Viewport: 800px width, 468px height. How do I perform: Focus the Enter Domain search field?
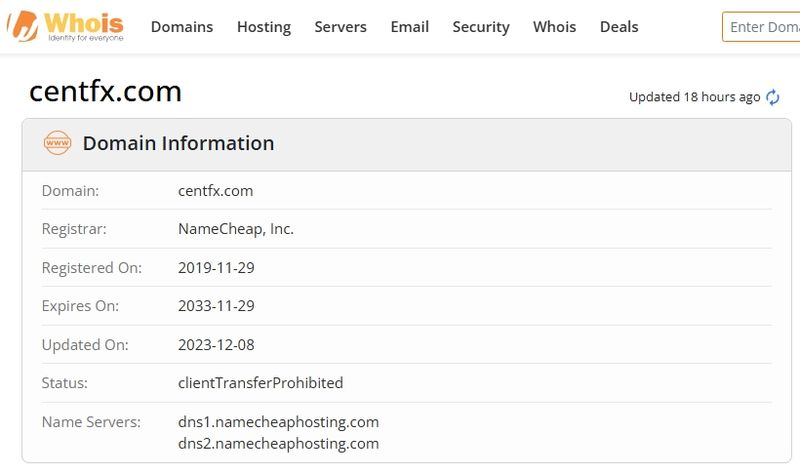761,27
